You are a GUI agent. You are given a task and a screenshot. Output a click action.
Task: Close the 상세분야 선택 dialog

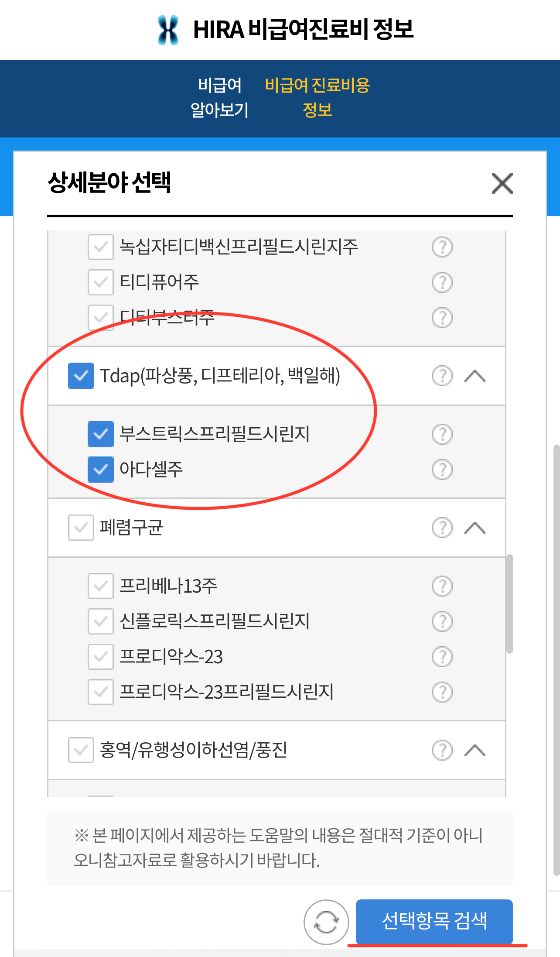click(502, 183)
